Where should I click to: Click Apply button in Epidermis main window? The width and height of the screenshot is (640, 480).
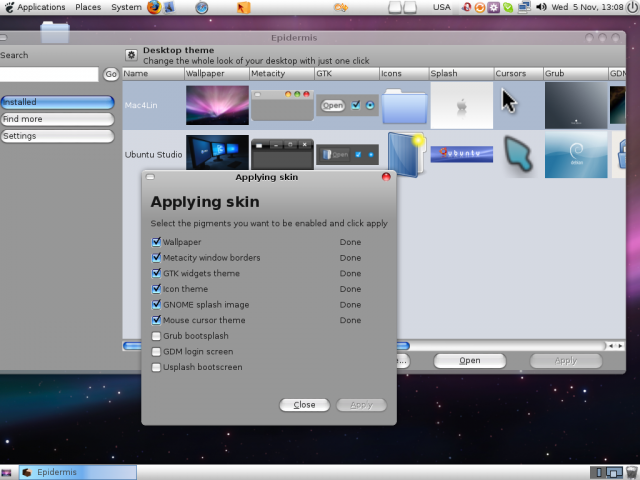click(566, 361)
